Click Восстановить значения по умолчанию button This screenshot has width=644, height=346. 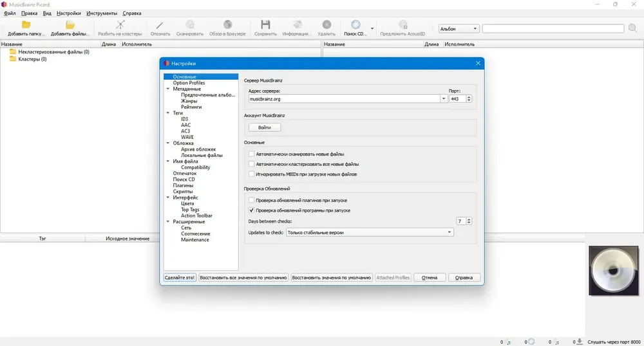pyautogui.click(x=331, y=278)
